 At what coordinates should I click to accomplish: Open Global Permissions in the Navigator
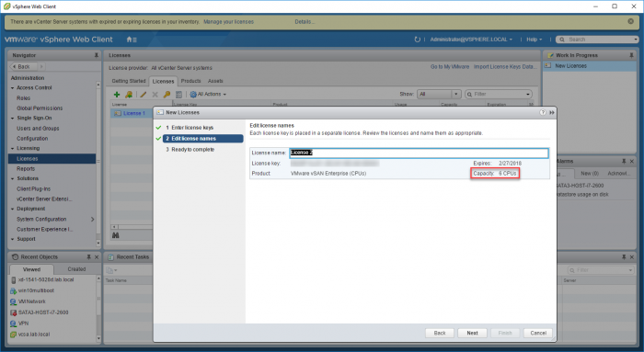pos(40,108)
